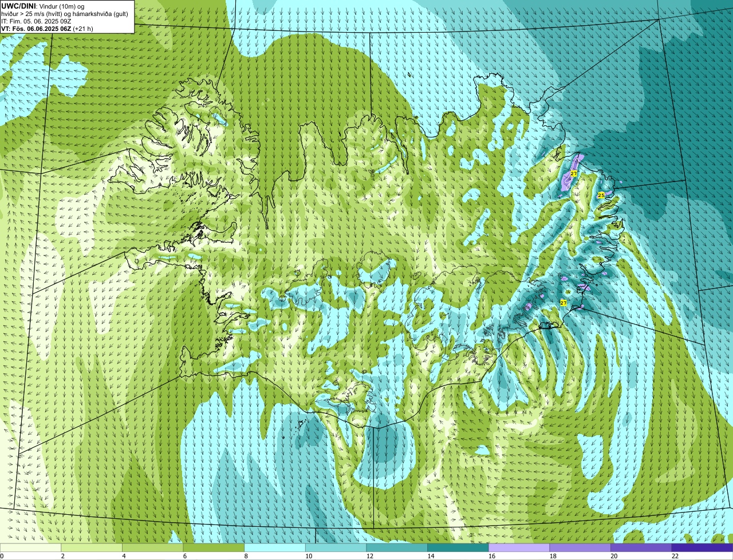
Task: Click the '4' tick label on the scale
Action: tap(124, 556)
